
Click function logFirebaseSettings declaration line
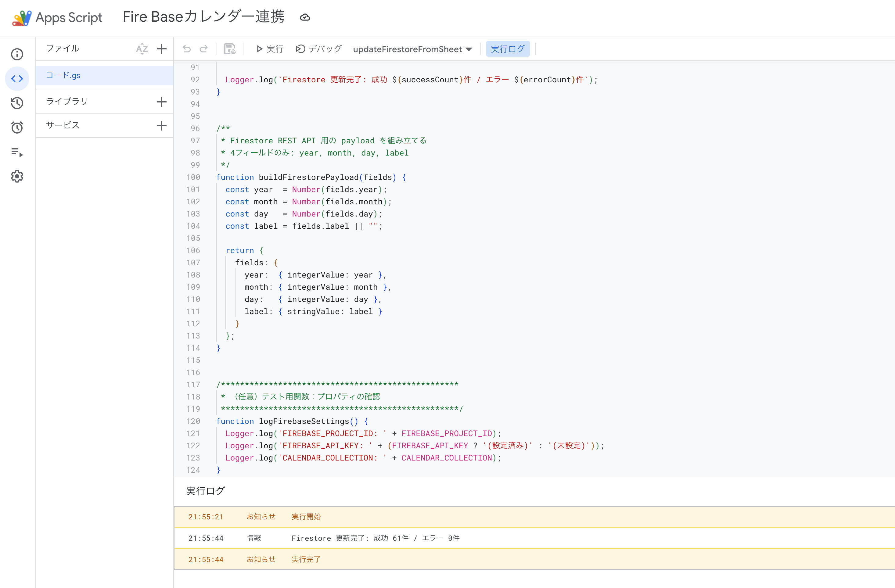click(292, 421)
